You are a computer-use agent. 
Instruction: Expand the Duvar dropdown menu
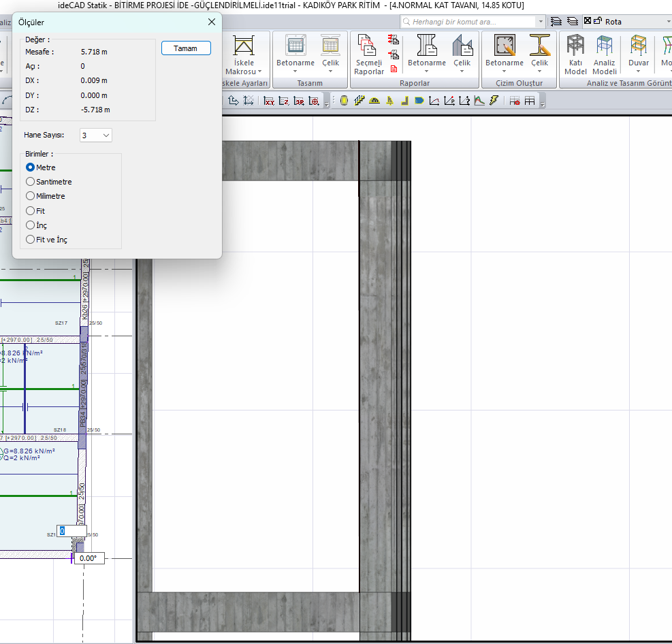[x=639, y=71]
